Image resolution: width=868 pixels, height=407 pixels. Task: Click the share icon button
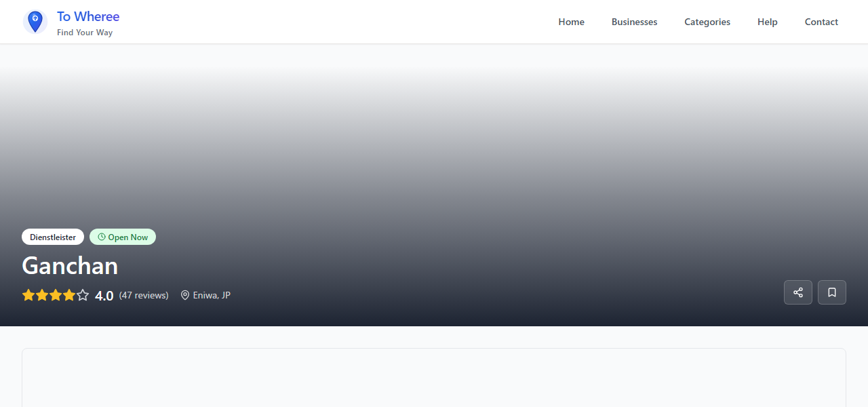pyautogui.click(x=798, y=292)
